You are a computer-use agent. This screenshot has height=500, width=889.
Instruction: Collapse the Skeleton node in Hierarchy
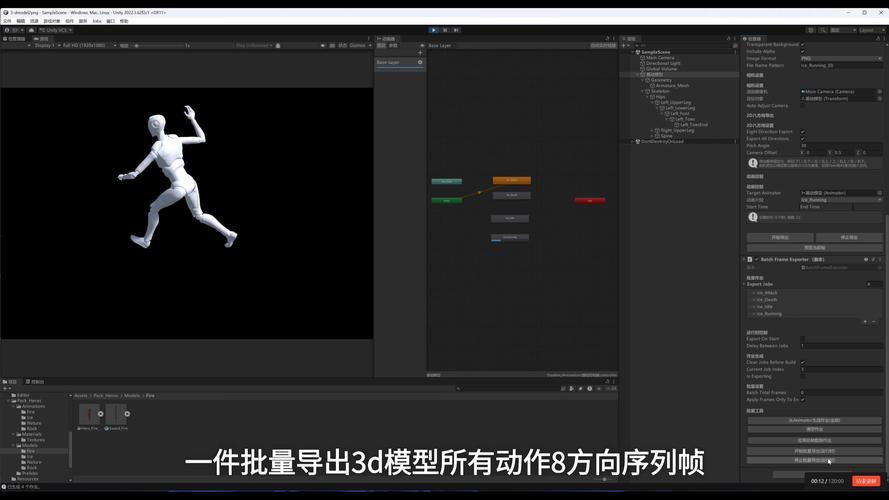pyautogui.click(x=642, y=91)
